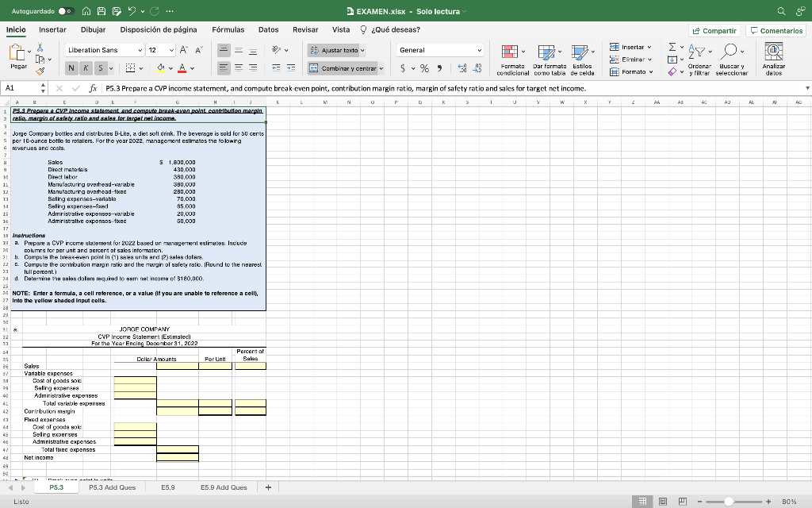Toggle italic (K) formatting

click(86, 67)
